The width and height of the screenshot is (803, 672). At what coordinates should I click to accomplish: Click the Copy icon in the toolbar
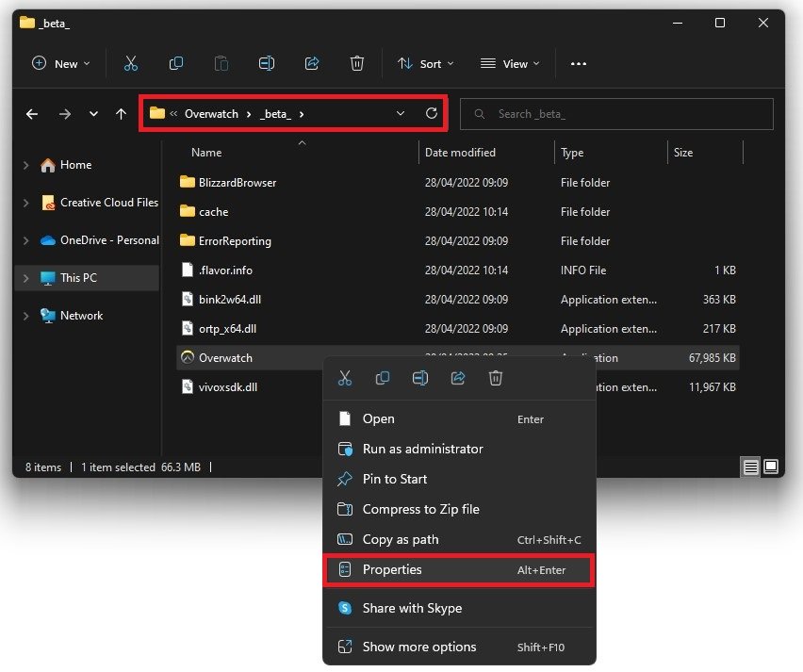pyautogui.click(x=176, y=63)
